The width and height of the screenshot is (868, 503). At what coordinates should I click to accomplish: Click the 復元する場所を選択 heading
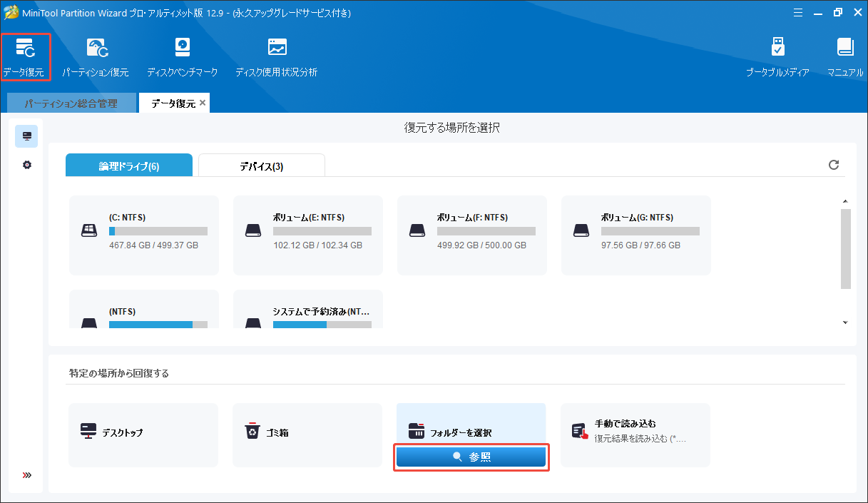pyautogui.click(x=451, y=128)
